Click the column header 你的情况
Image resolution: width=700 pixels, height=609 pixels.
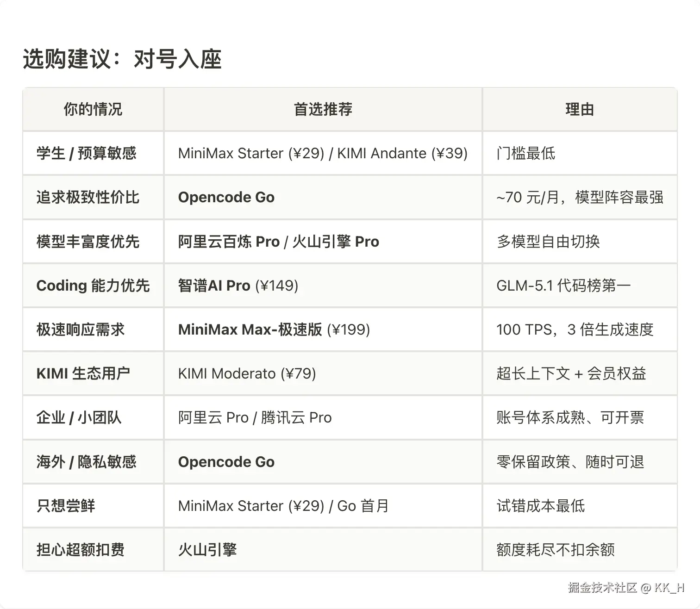93,109
